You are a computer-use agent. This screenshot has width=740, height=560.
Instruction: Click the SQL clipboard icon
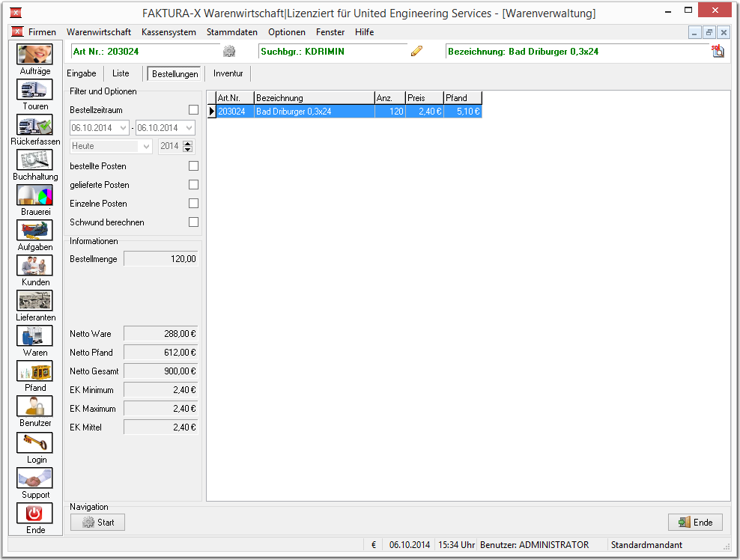[x=718, y=51]
